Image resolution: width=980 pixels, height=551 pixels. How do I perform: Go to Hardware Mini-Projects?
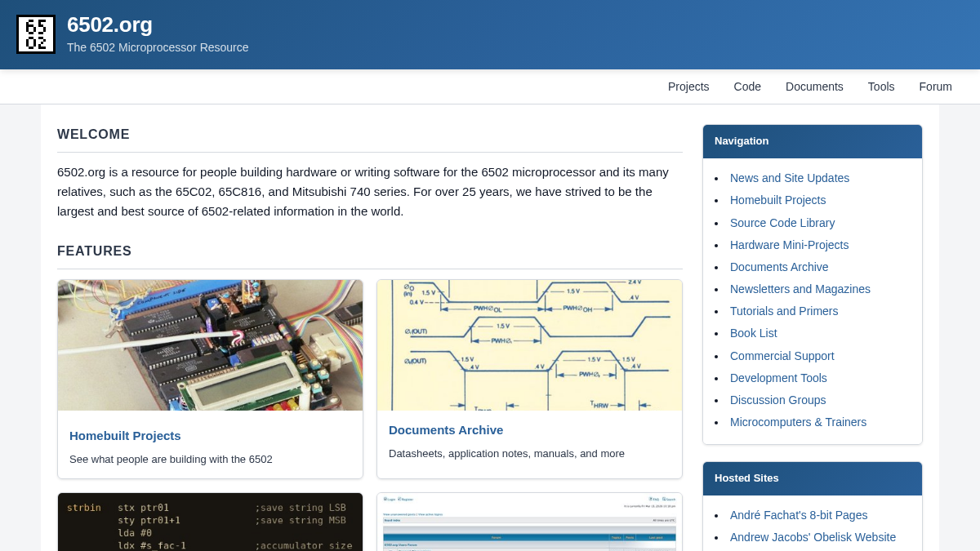pos(789,245)
